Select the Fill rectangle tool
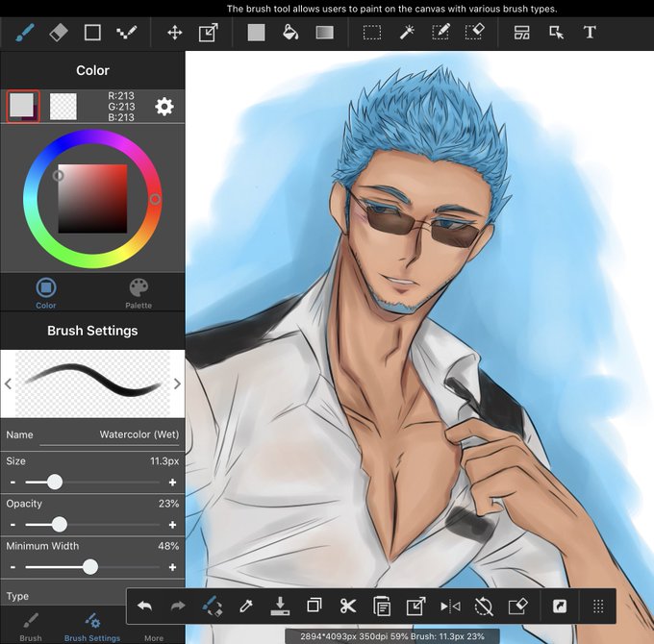 coord(256,33)
